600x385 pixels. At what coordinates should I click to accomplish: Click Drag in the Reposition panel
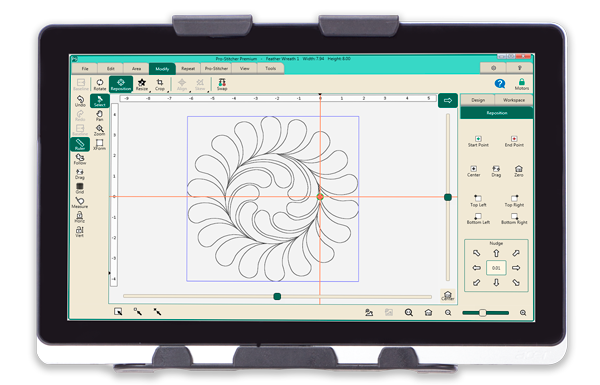(496, 171)
